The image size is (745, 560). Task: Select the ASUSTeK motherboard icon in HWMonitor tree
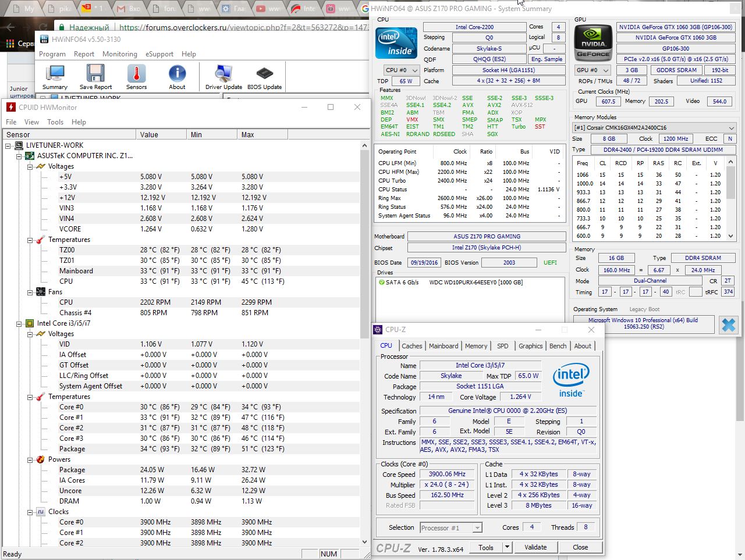tap(30, 156)
